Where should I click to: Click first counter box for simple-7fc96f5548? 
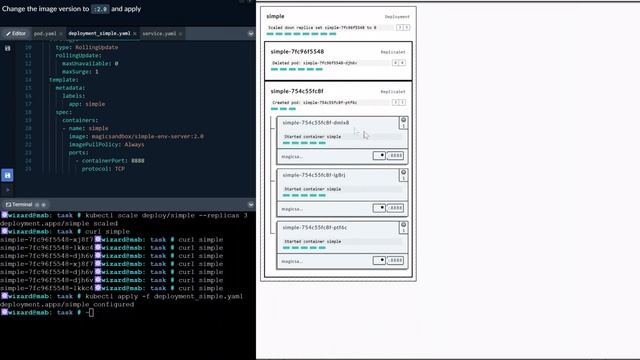pyautogui.click(x=395, y=63)
